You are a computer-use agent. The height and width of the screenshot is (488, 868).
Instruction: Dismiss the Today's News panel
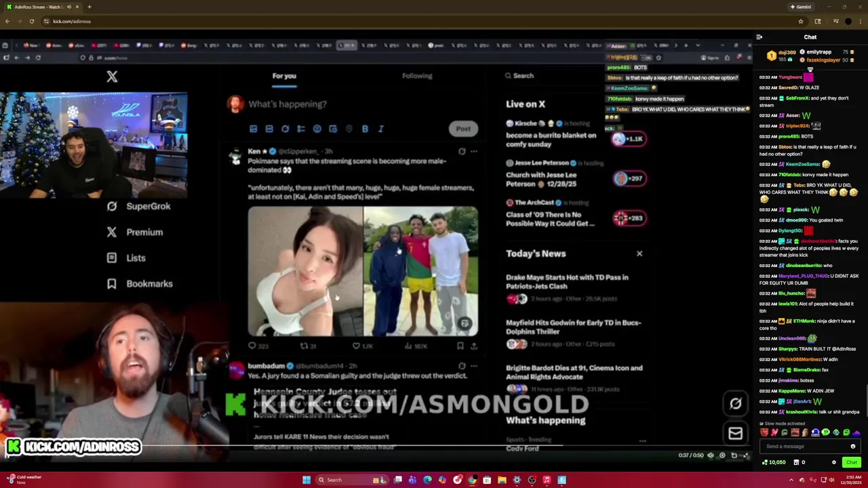[639, 253]
